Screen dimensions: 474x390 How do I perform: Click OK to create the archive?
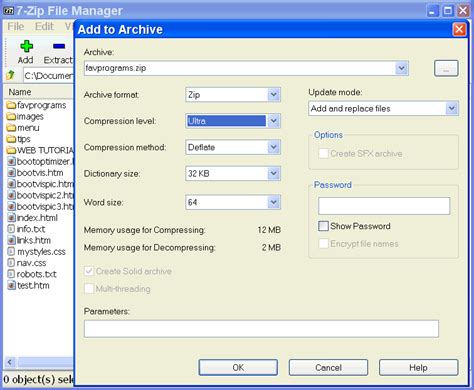(238, 367)
